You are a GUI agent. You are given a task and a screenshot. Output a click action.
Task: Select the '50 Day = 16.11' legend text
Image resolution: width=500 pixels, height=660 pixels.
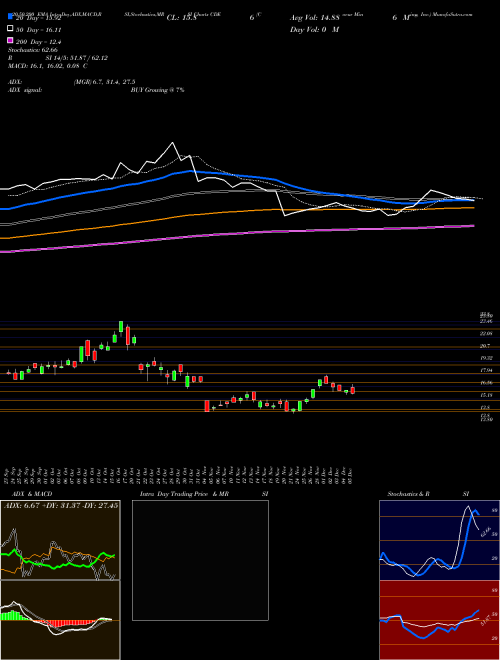tap(38, 30)
